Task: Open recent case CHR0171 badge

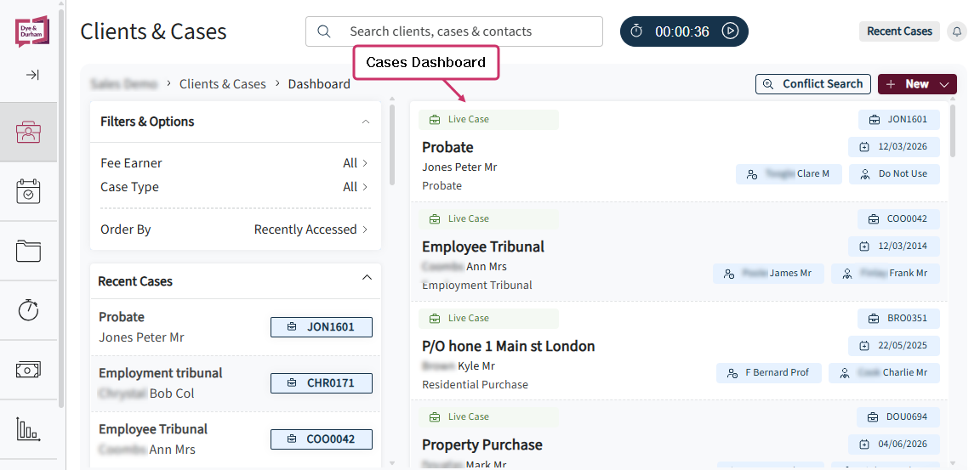Action: click(x=322, y=382)
